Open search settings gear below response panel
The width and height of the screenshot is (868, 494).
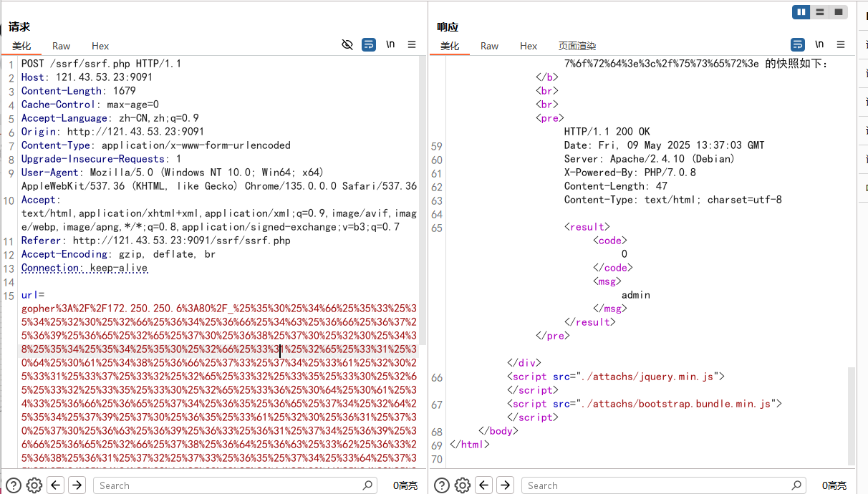[x=462, y=485]
